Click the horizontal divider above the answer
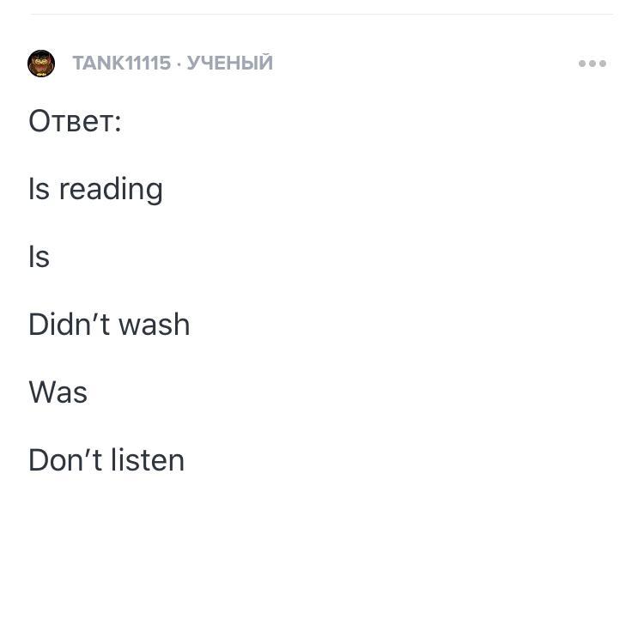The height and width of the screenshot is (644, 644). point(322,14)
